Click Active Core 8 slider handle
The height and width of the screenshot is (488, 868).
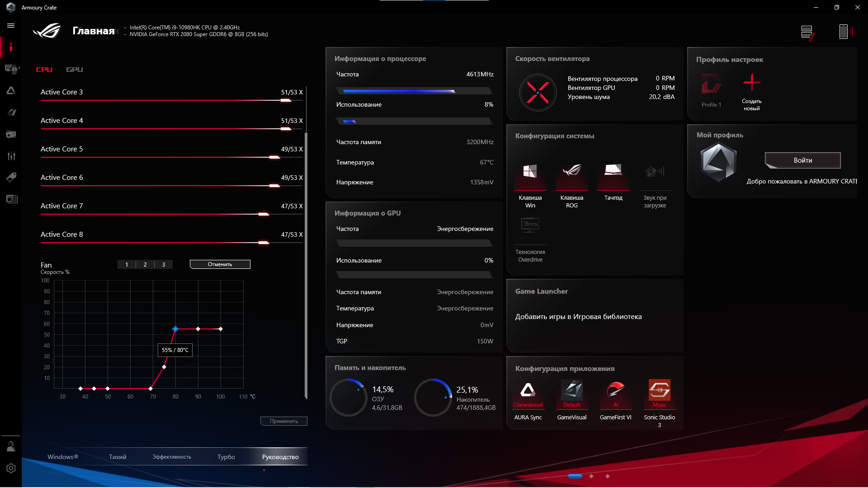coord(264,243)
